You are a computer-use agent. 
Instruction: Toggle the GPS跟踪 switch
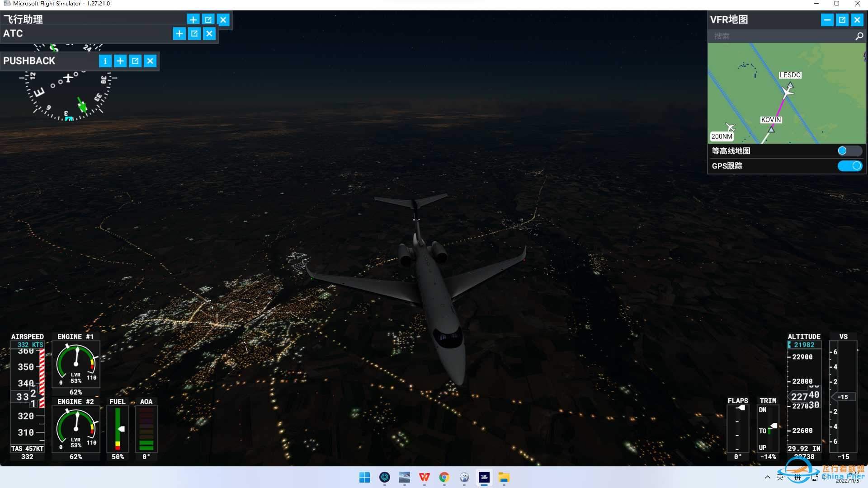pos(850,166)
